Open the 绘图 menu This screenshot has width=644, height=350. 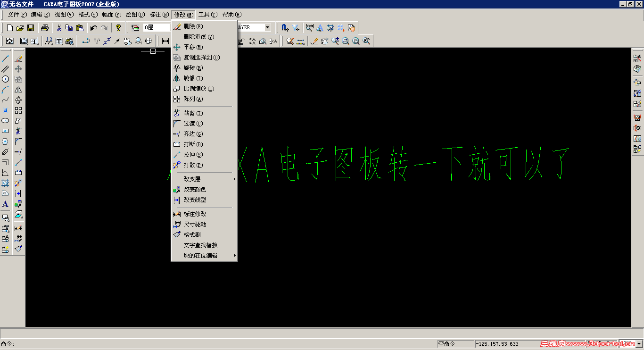135,15
